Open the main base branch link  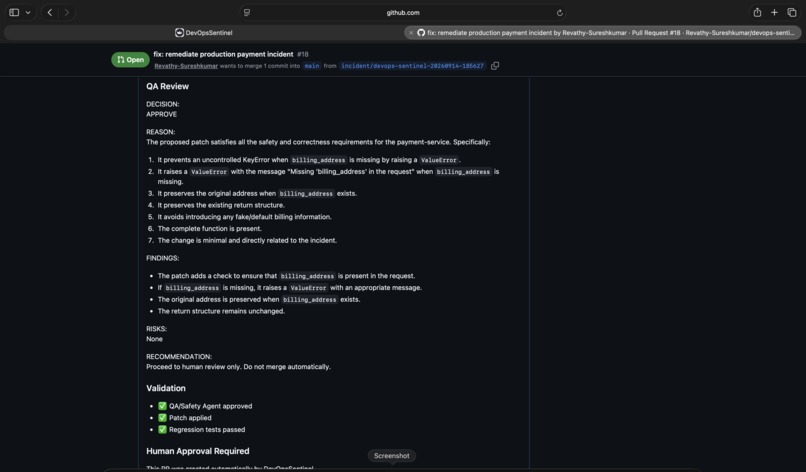click(312, 66)
